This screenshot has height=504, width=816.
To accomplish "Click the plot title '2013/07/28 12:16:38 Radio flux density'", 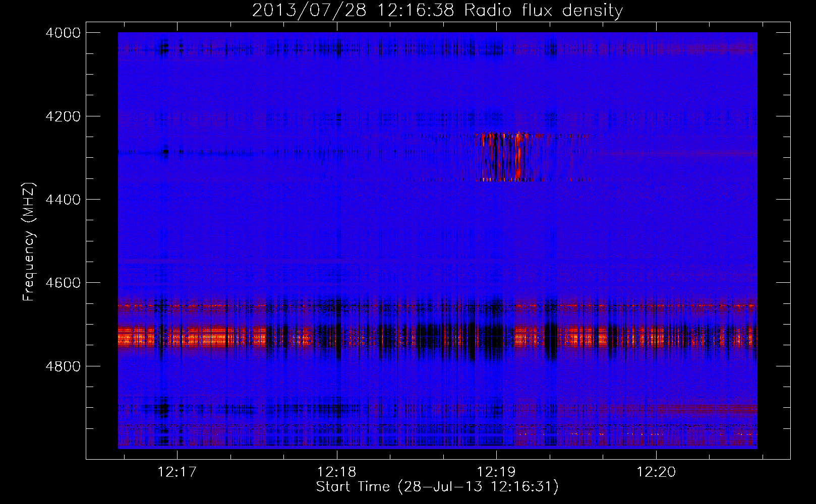I will click(437, 10).
